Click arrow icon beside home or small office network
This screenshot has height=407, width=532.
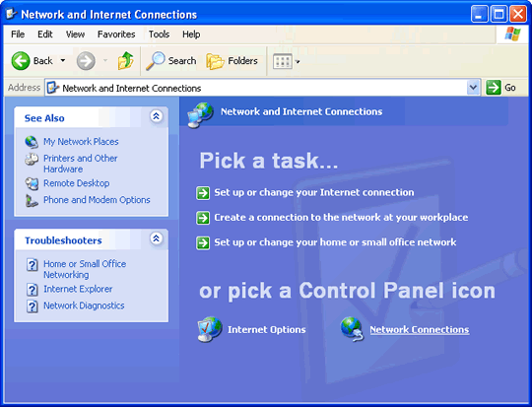coord(203,242)
